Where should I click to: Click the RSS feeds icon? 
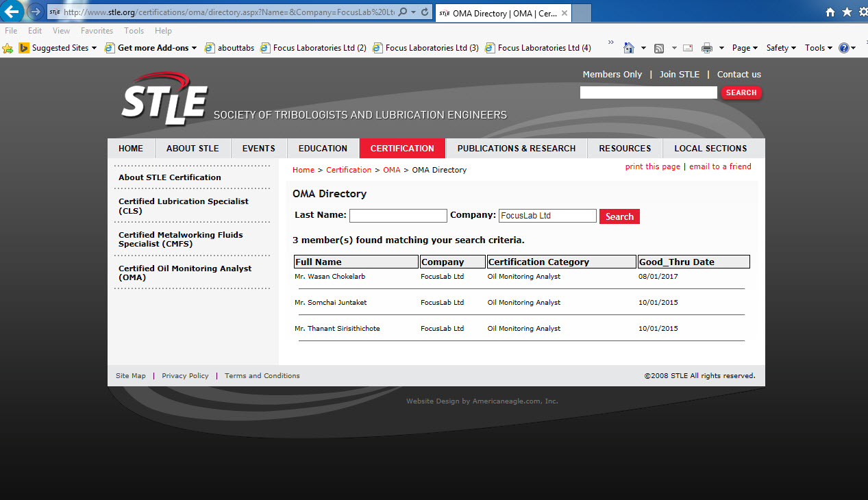659,48
